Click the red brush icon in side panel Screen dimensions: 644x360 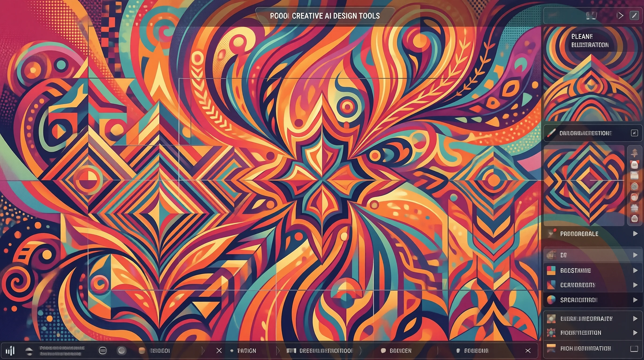pyautogui.click(x=551, y=133)
